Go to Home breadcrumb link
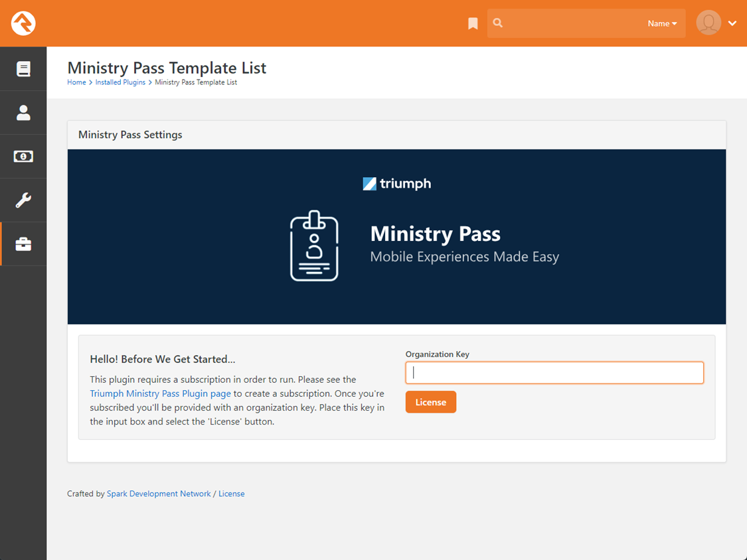 [x=76, y=82]
